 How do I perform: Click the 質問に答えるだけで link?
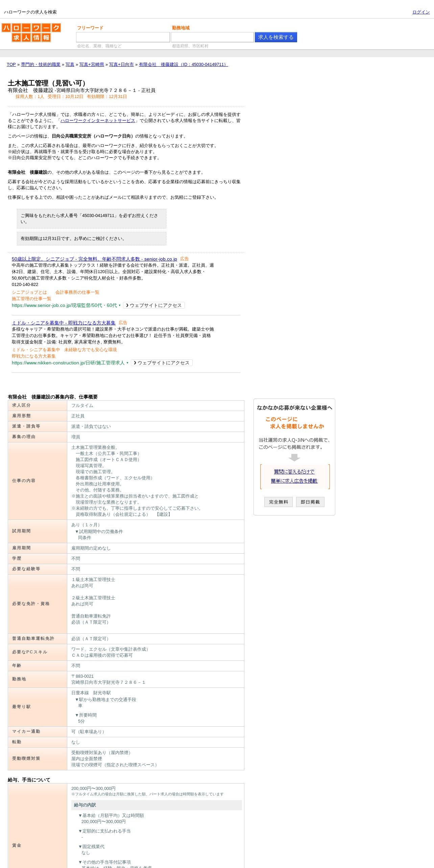(294, 472)
